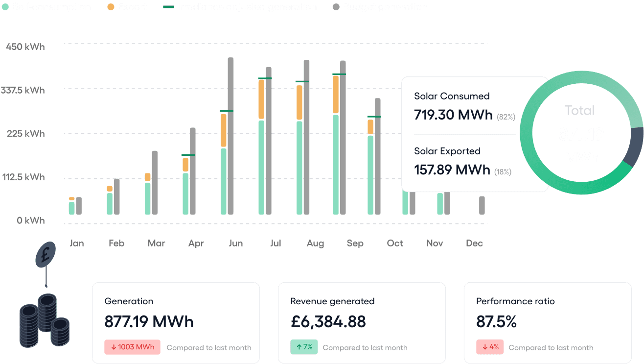Click the Jan month label
This screenshot has height=364, width=644.
click(x=77, y=243)
